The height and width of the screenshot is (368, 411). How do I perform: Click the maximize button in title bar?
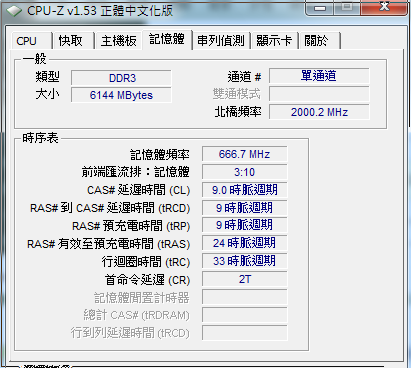347,7
